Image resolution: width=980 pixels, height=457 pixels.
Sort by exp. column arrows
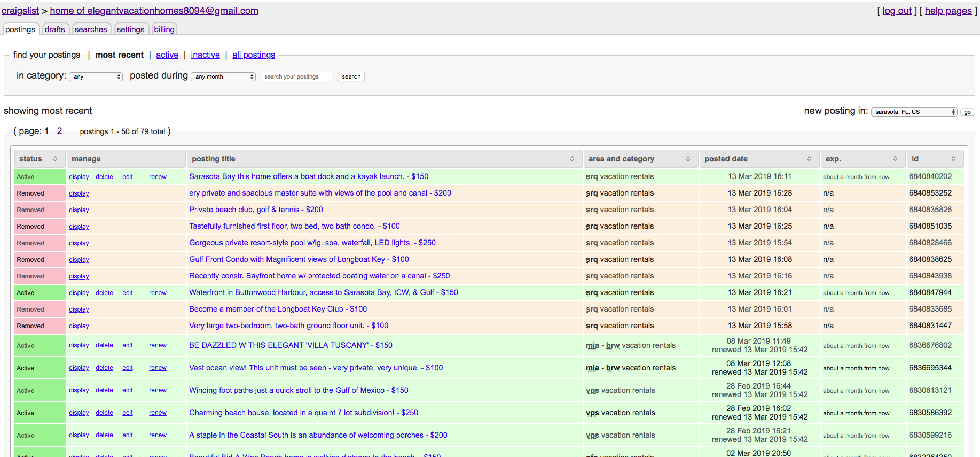coord(895,159)
